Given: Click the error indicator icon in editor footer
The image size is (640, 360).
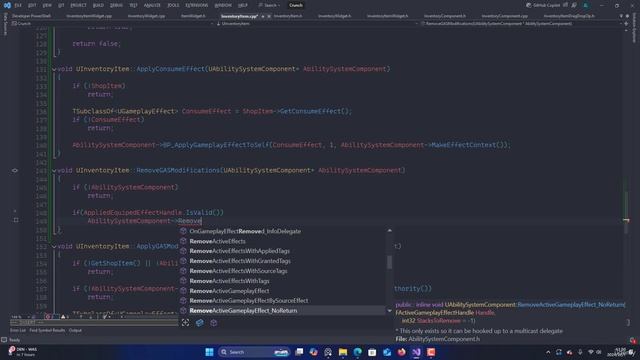Looking at the screenshot, I should point(48,316).
